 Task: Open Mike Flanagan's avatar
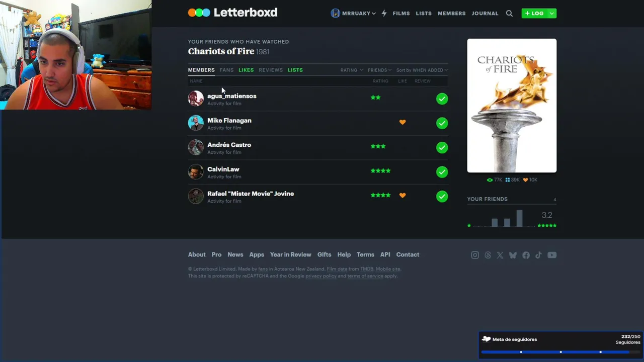coord(196,123)
